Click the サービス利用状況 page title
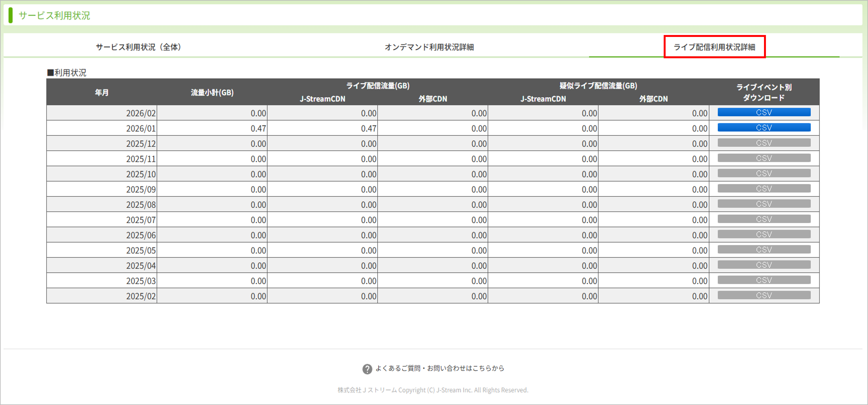Screen dimensions: 868x405 point(54,15)
